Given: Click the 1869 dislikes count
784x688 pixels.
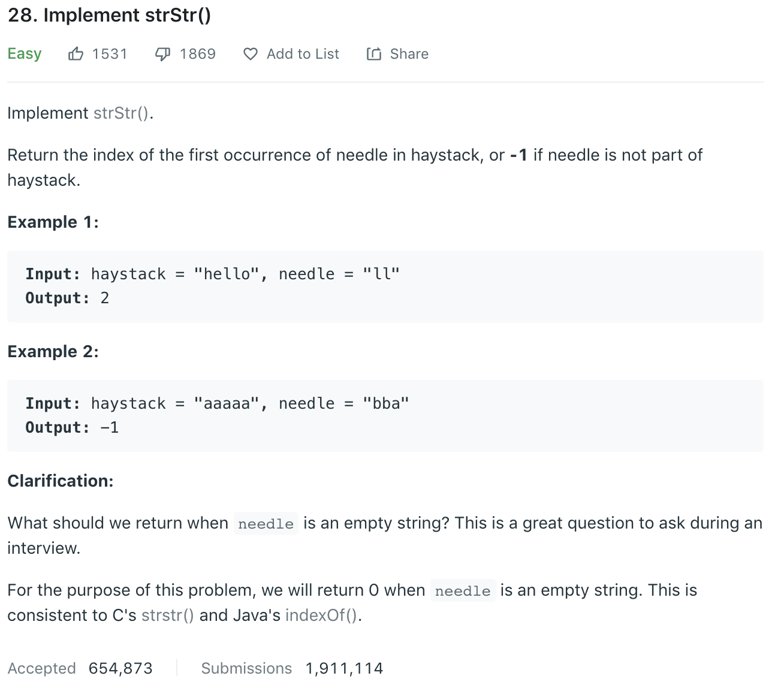Looking at the screenshot, I should click(x=198, y=54).
